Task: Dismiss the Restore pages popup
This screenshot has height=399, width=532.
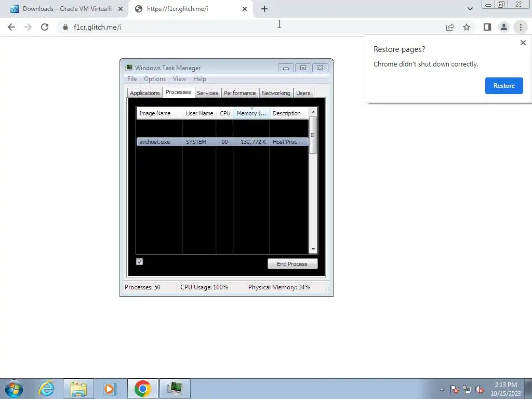Action: (x=523, y=43)
